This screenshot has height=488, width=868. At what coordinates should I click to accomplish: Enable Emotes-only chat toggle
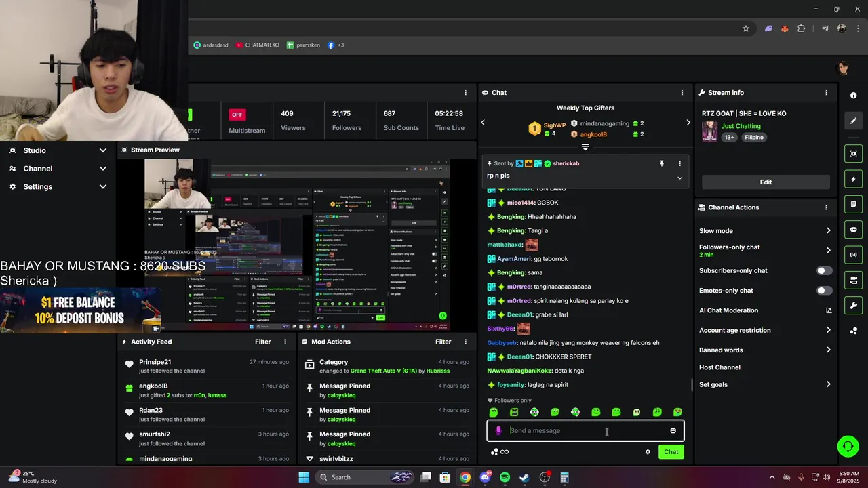(x=824, y=291)
